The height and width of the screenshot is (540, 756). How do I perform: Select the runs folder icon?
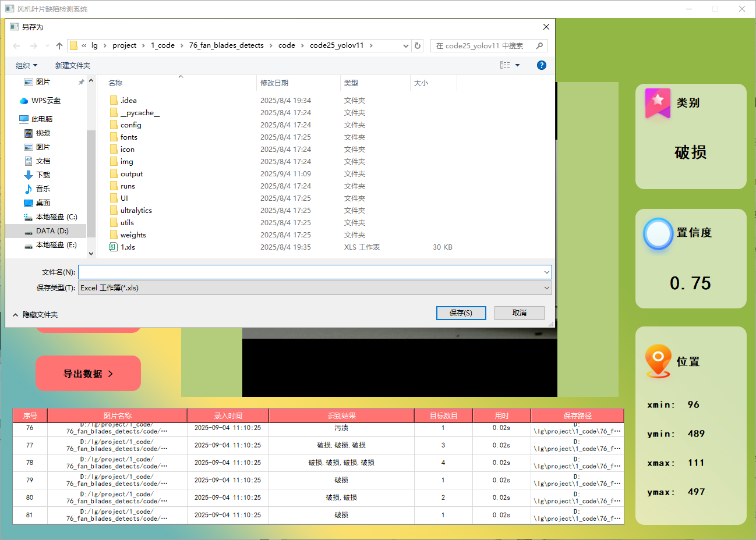[114, 186]
